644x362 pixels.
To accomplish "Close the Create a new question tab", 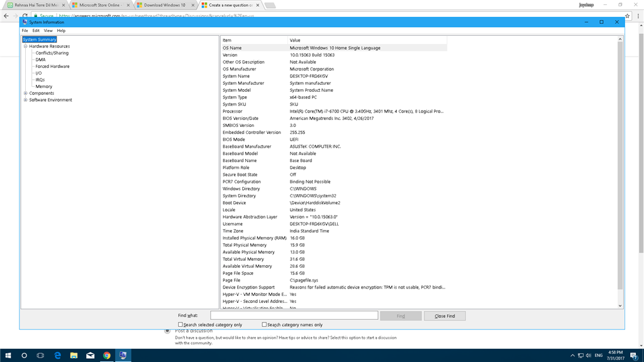I will (x=257, y=5).
